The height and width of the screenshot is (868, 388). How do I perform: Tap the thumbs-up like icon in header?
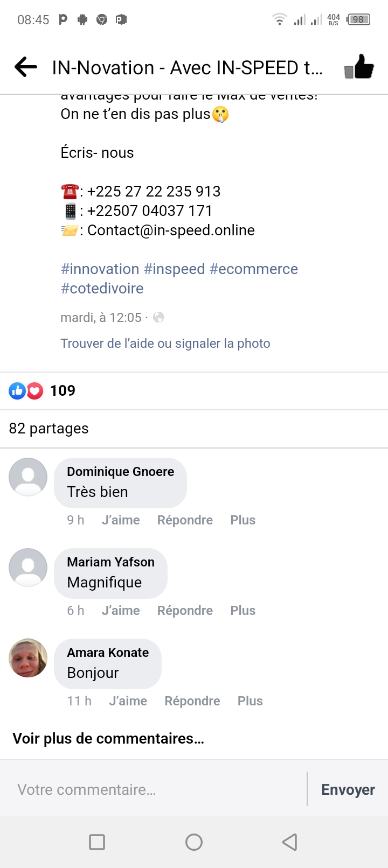point(359,67)
